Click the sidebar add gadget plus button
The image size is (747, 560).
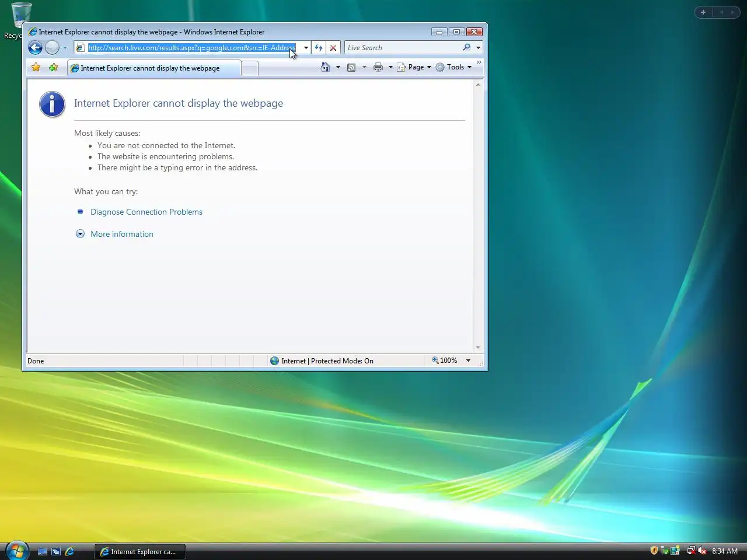(703, 12)
